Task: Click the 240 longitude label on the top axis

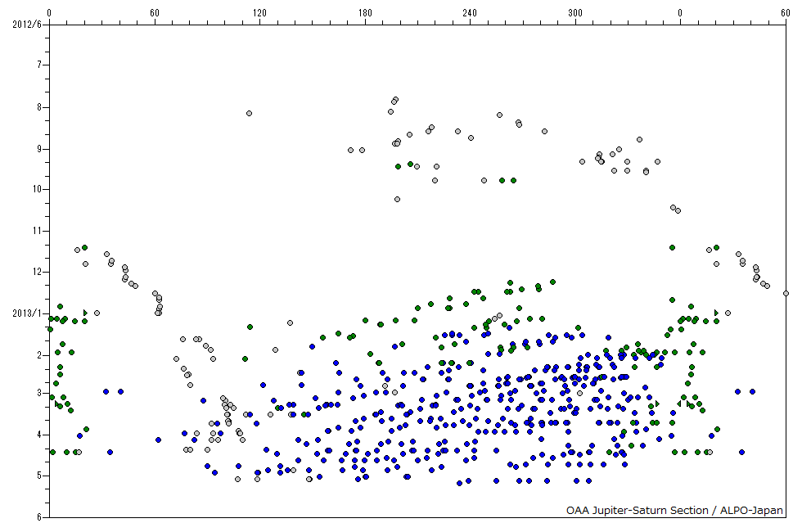Action: (470, 13)
